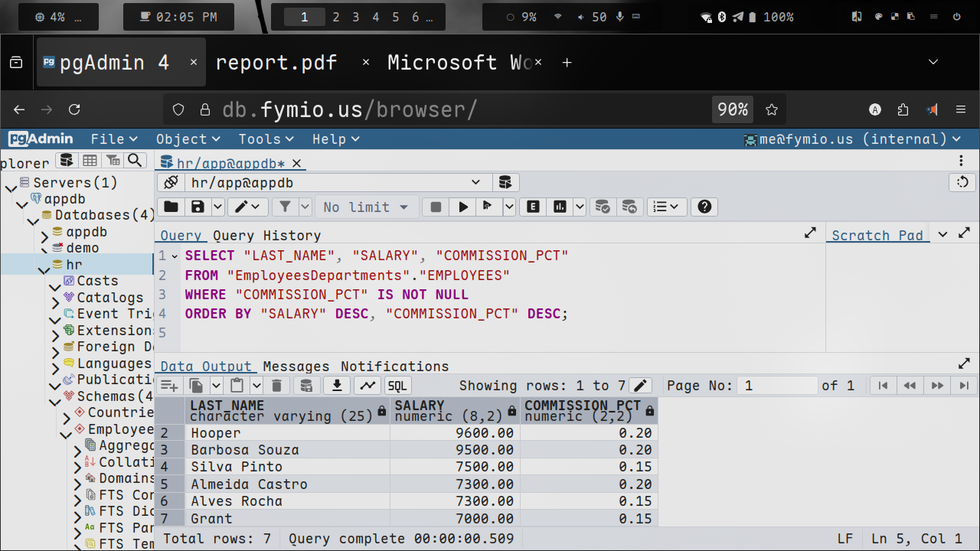Expand the appdb database tree node
This screenshot has height=551, width=980.
[44, 237]
